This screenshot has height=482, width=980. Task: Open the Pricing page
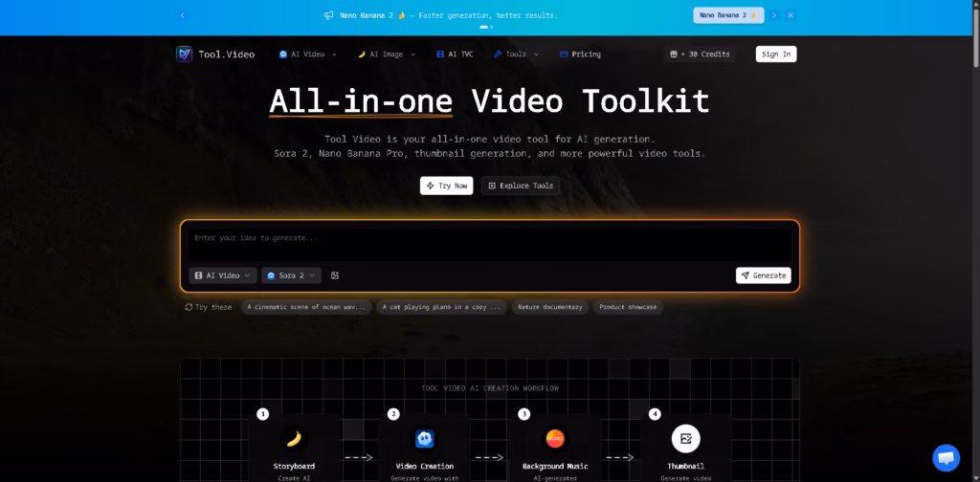580,55
